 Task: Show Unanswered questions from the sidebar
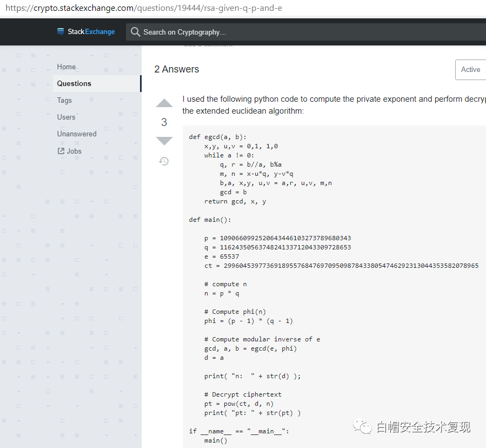tap(77, 134)
